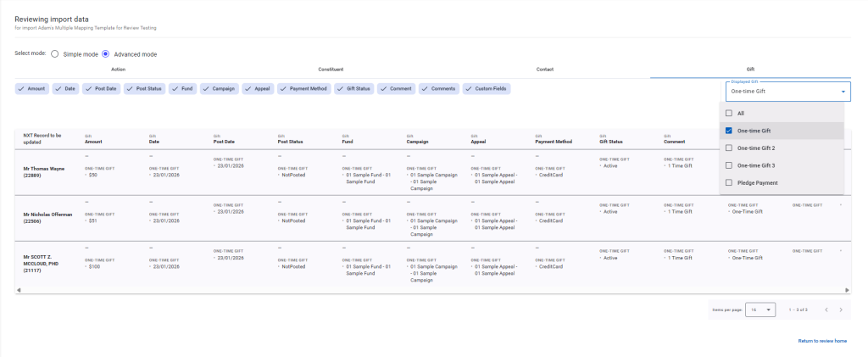Click the previous page arrow icon
Viewport: 868px width, 357px height.
826,310
